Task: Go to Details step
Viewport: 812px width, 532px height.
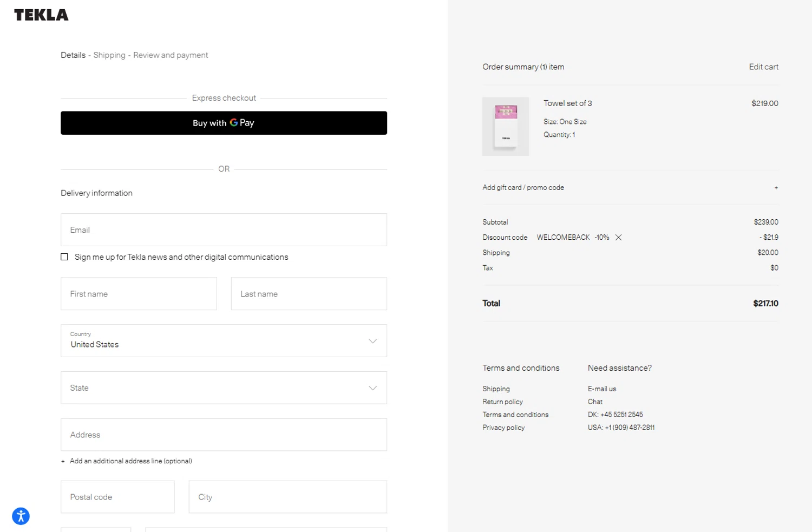Action: click(x=73, y=55)
